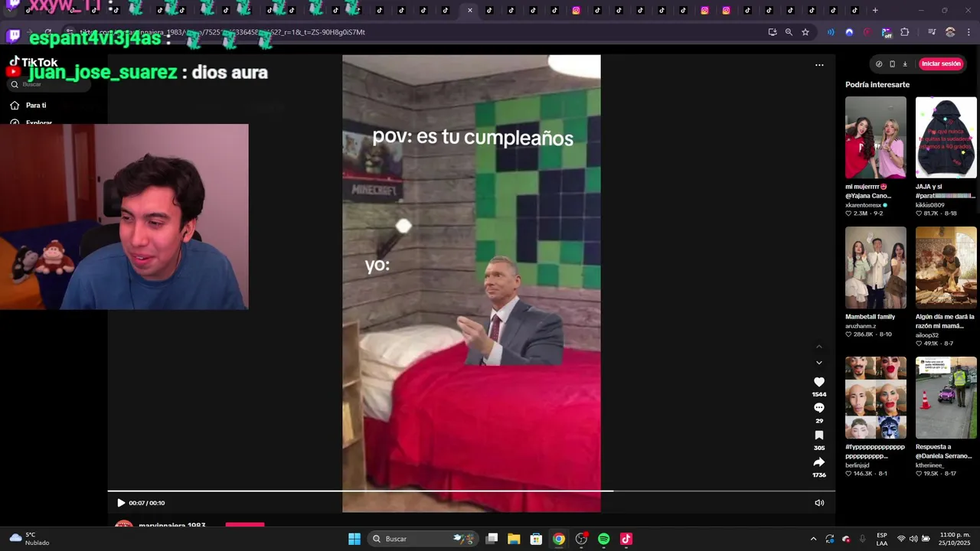
Task: Open the 'JAJA y si' hoodie thumbnail
Action: (x=946, y=138)
